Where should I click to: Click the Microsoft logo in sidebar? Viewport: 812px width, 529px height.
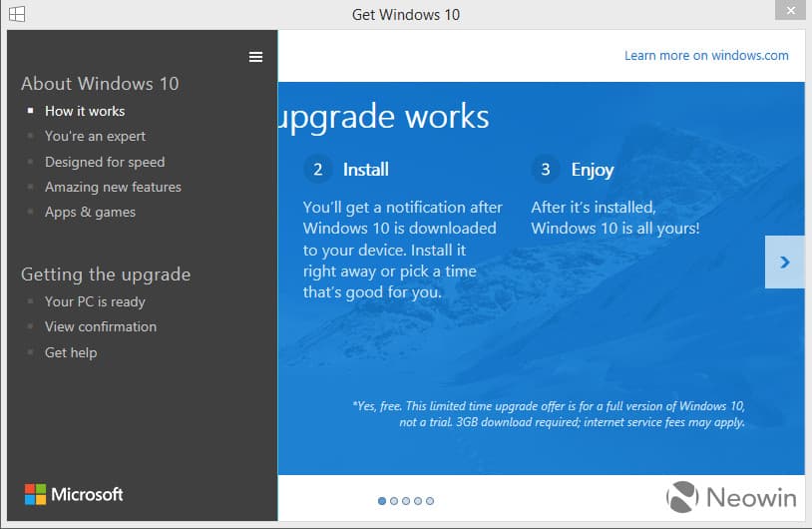[74, 494]
